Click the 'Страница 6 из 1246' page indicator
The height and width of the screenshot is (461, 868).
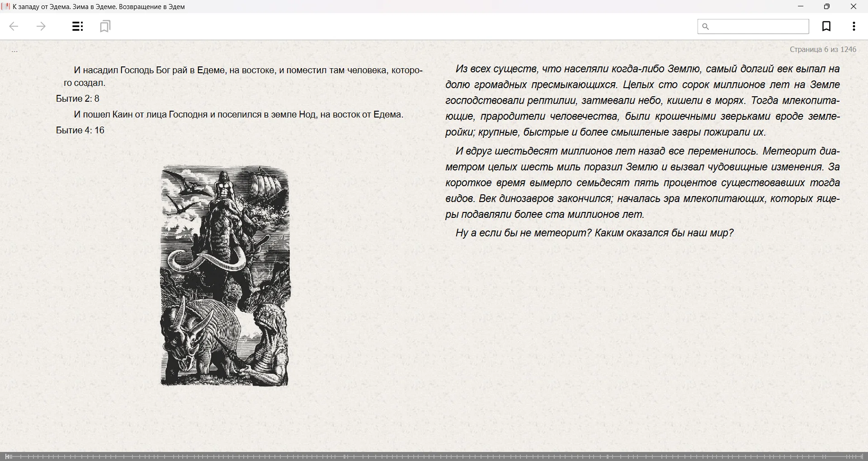point(823,50)
